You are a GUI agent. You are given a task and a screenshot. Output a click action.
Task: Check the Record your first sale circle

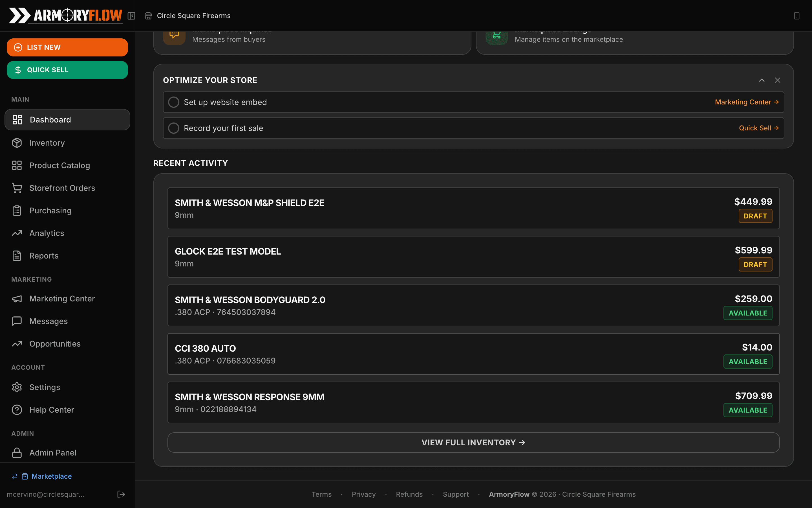point(173,128)
